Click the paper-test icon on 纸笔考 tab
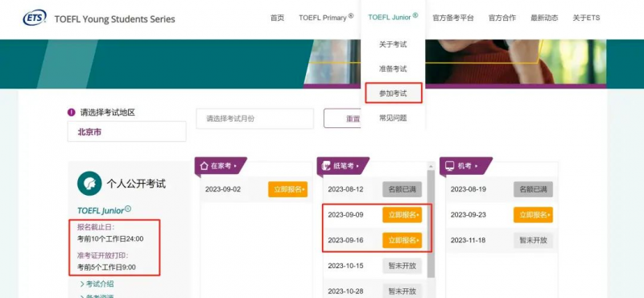 (327, 166)
